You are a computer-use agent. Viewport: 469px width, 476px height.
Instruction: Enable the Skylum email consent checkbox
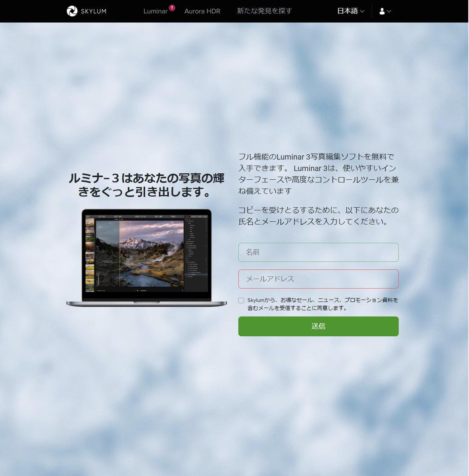[x=241, y=300]
